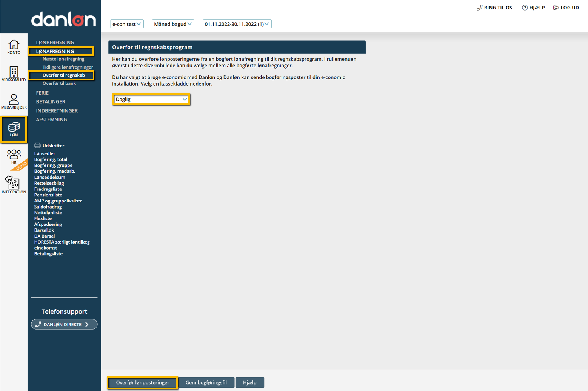Open the Måned bagud dropdown
Screen dimensions: 588x391
click(173, 24)
